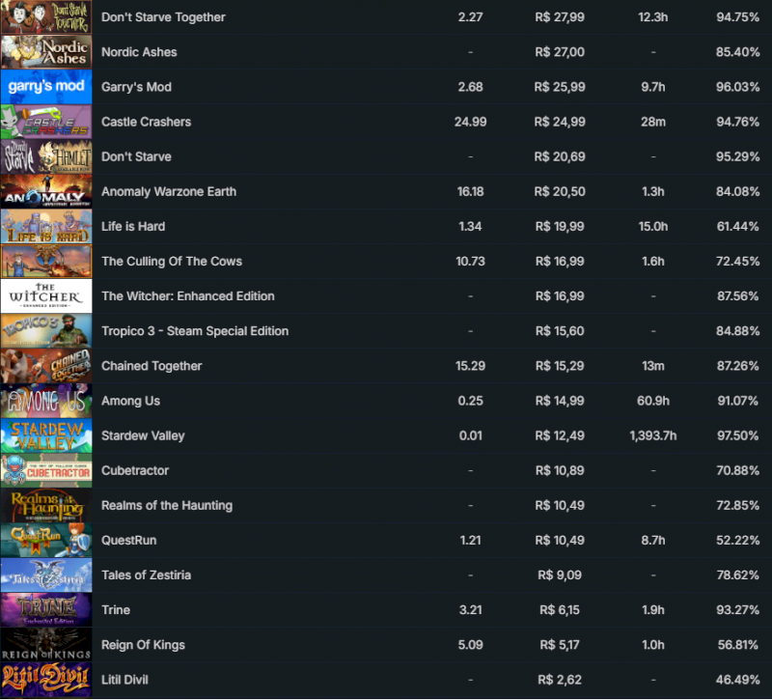This screenshot has width=772, height=700.
Task: Select the Litil Divil title text
Action: coord(124,680)
